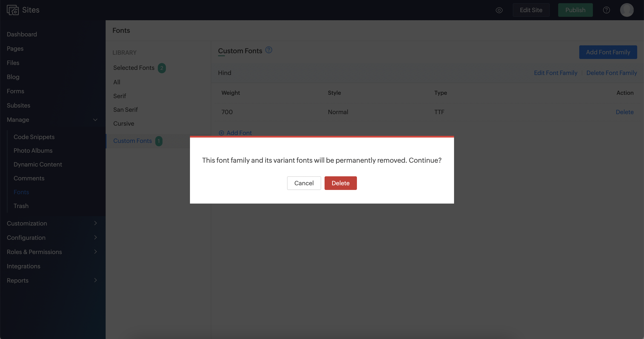Viewport: 644px width, 339px height.
Task: Open Code Snippets in sidebar
Action: point(34,137)
